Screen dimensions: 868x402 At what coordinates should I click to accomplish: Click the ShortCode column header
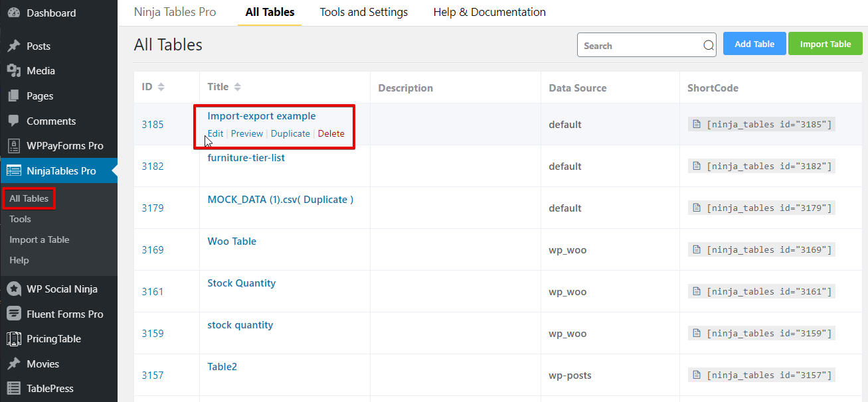coord(713,88)
